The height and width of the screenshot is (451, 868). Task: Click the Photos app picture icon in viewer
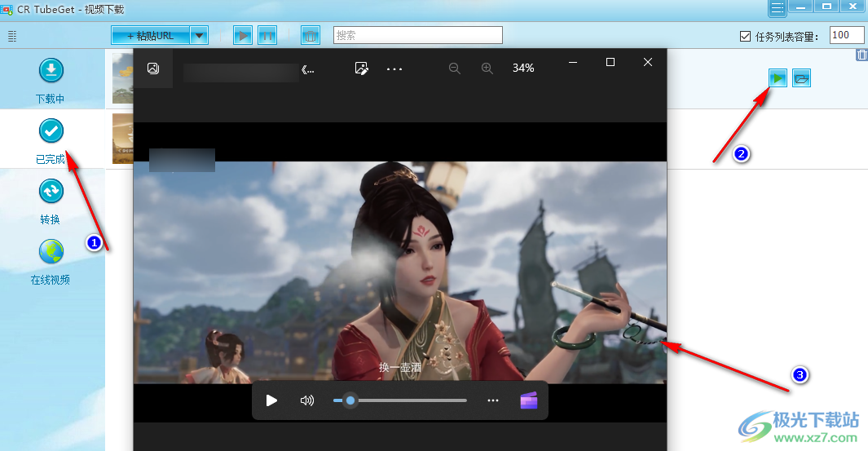pos(153,69)
